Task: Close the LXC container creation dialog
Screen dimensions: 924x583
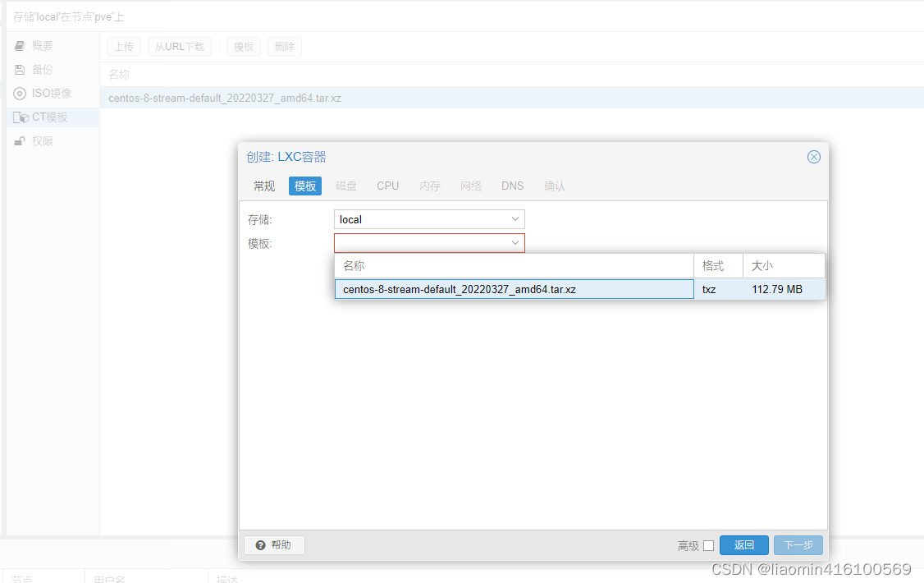Action: coord(814,157)
